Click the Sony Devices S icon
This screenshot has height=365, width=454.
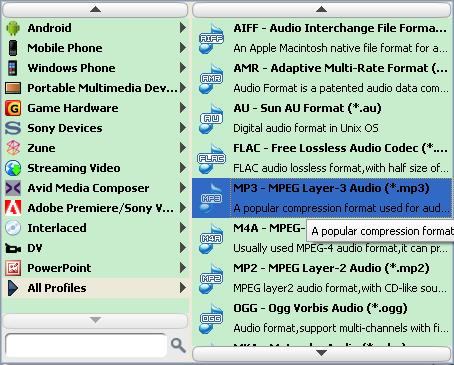13,128
